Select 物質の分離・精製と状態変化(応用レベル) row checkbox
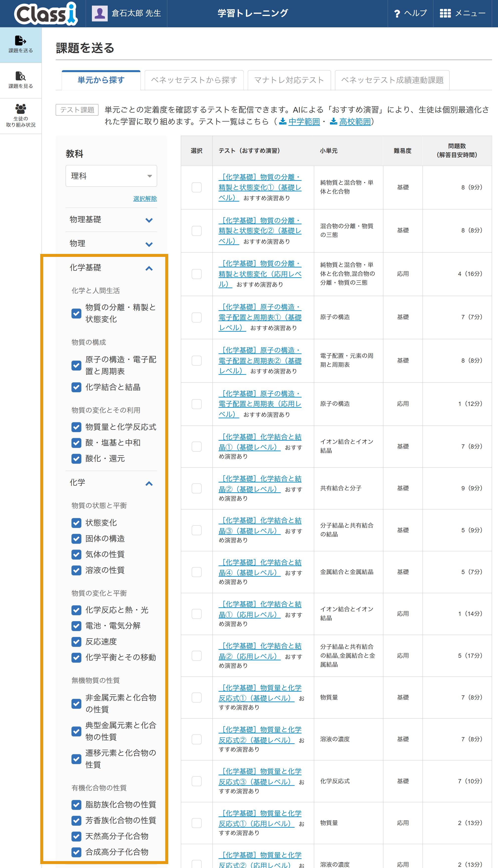This screenshot has width=498, height=868. coord(196,274)
